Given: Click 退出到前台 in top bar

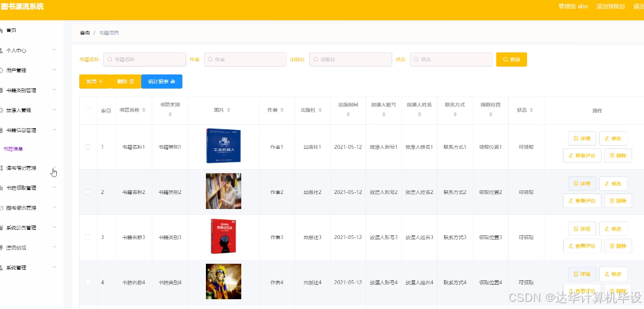Looking at the screenshot, I should (611, 6).
